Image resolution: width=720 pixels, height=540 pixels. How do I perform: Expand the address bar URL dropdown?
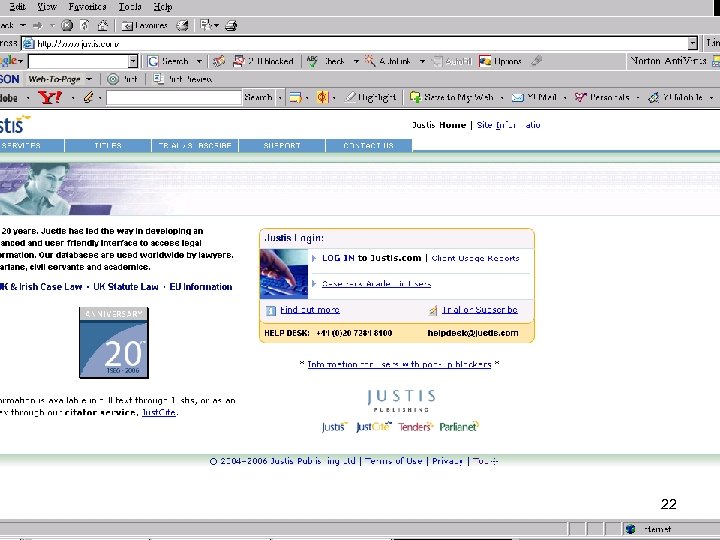[x=692, y=44]
